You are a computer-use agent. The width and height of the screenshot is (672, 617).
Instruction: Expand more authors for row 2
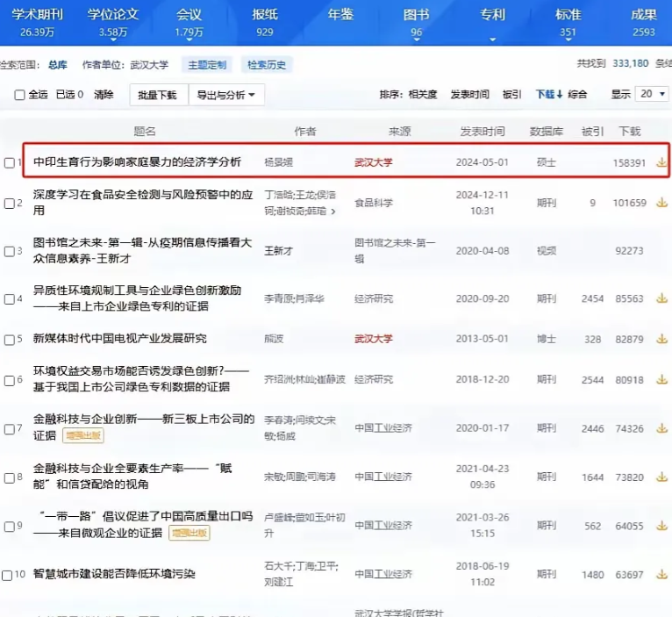[x=333, y=212]
